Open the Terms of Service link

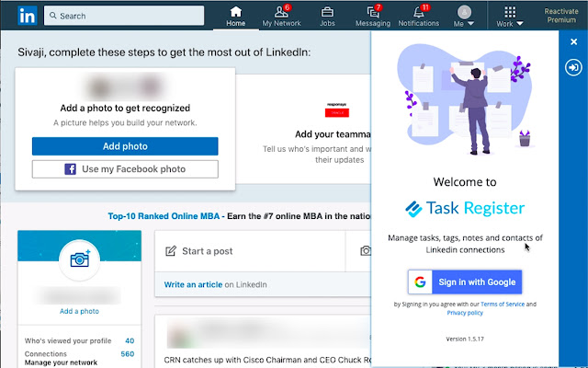click(x=504, y=304)
